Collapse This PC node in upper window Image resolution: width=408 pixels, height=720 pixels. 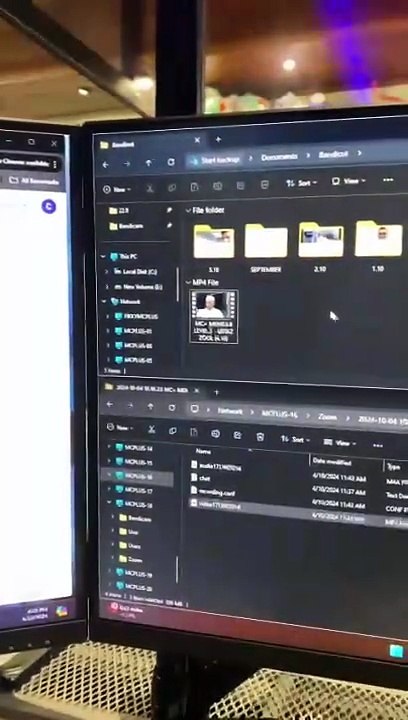coord(104,257)
